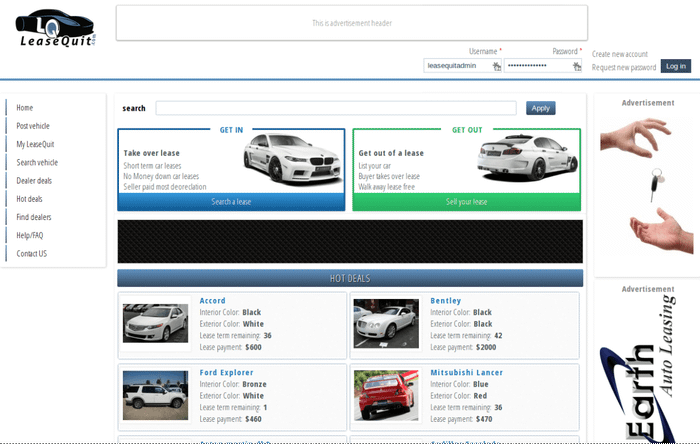
Task: Click the white car image in Get Out panel
Action: click(x=527, y=158)
